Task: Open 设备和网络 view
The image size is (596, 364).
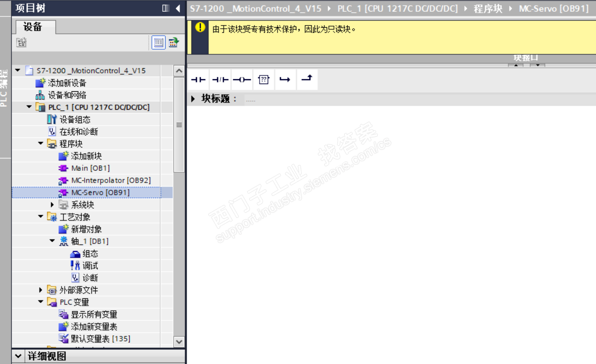Action: [67, 95]
